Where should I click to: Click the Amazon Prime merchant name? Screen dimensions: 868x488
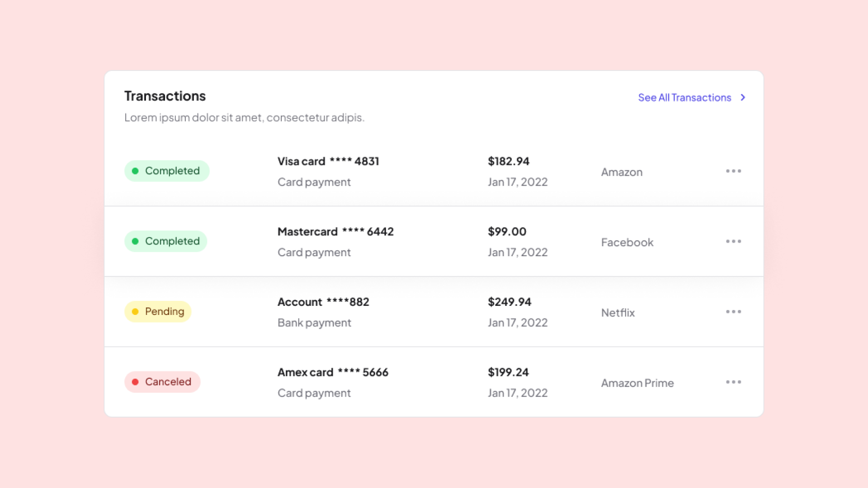[x=637, y=383]
